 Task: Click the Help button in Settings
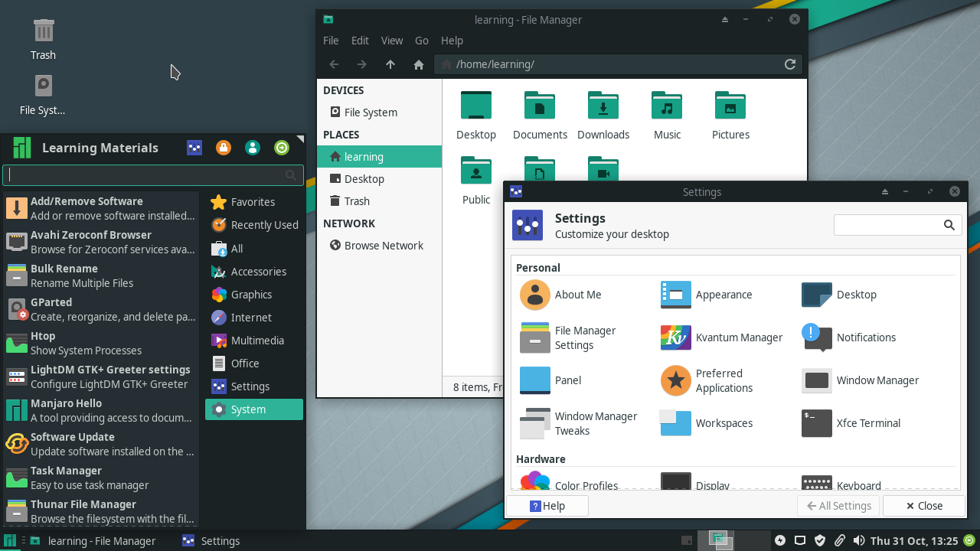pyautogui.click(x=547, y=506)
